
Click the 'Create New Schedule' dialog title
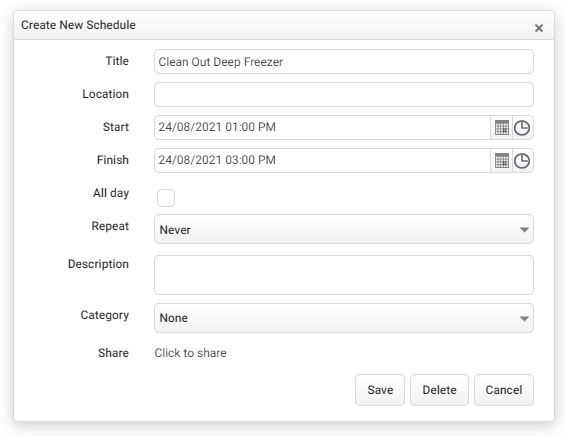tap(78, 25)
